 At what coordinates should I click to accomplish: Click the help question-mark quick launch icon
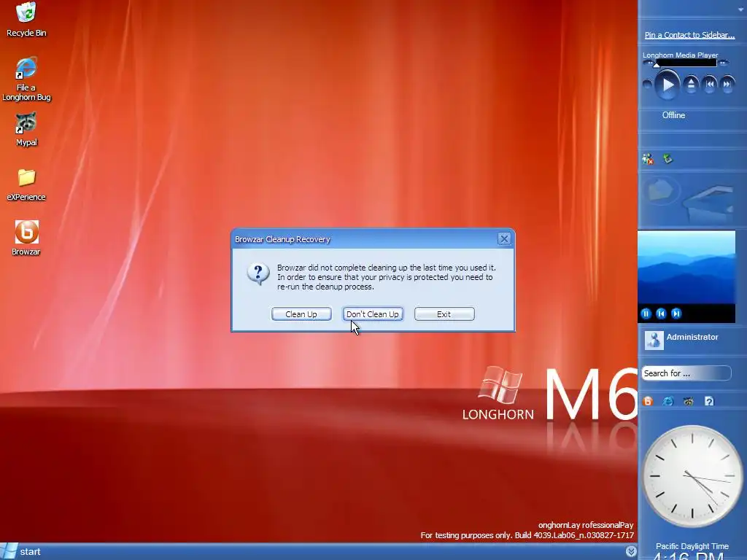[709, 402]
